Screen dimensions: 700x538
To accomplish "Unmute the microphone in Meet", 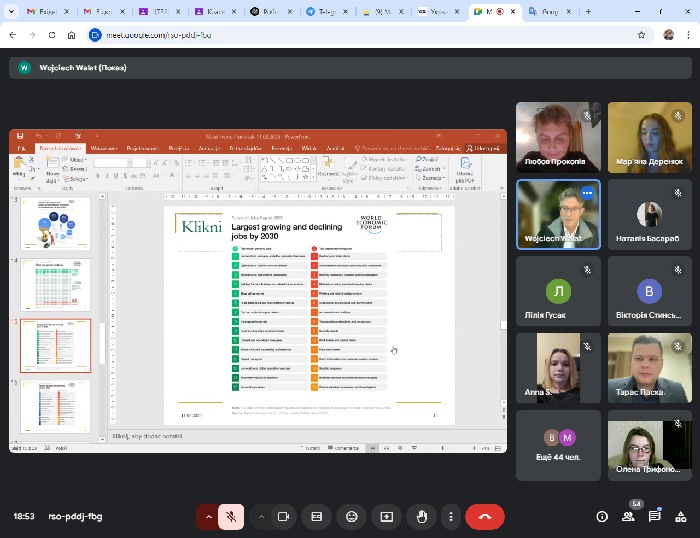I will coord(231,516).
